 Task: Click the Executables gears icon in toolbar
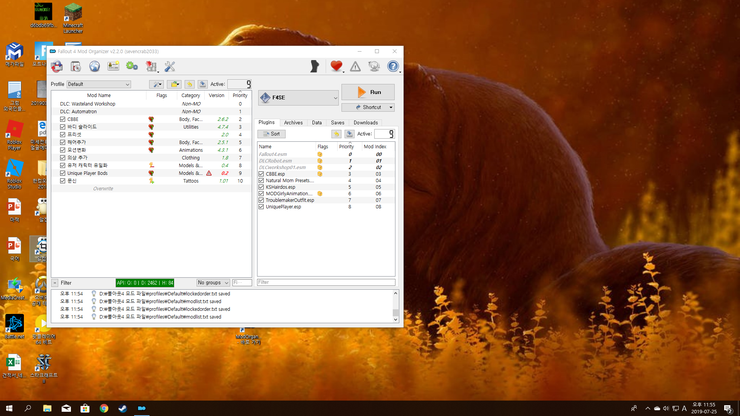132,66
